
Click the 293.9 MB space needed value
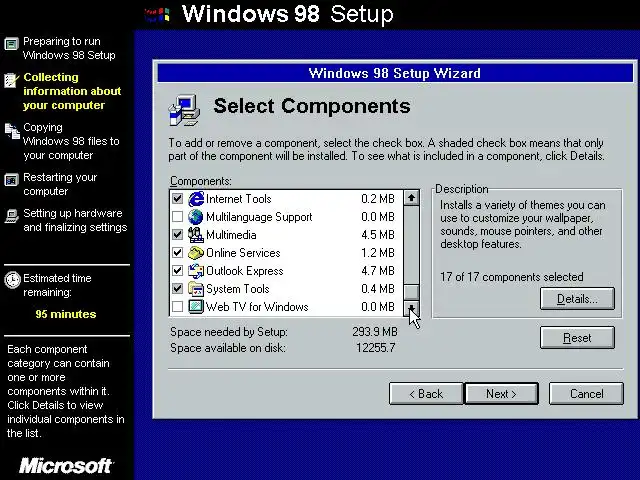[x=375, y=331]
